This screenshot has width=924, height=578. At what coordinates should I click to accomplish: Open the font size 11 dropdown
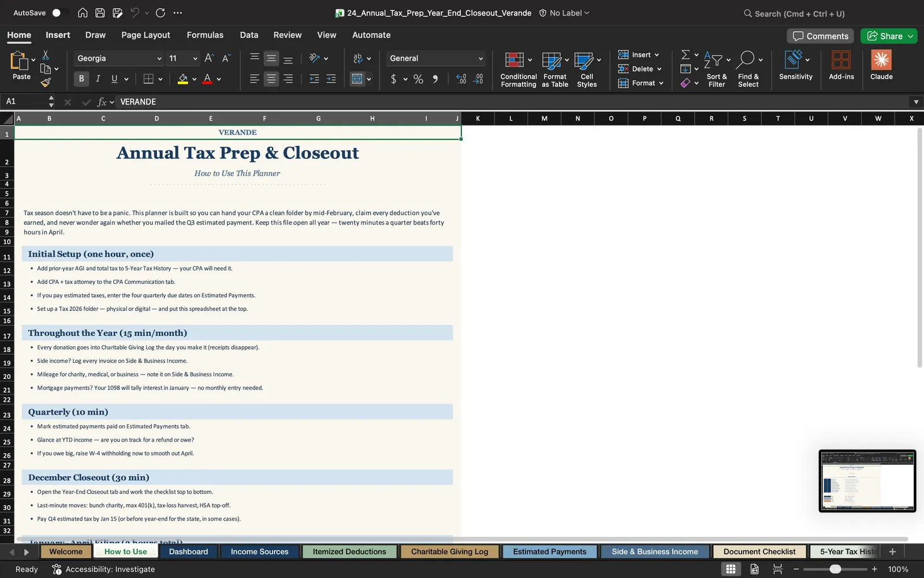pos(195,58)
